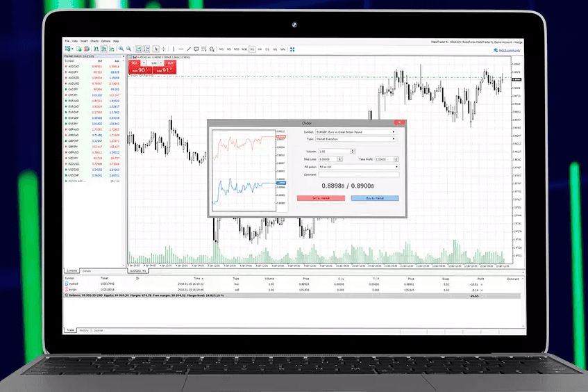Select the M15 timeframe button

[237, 49]
